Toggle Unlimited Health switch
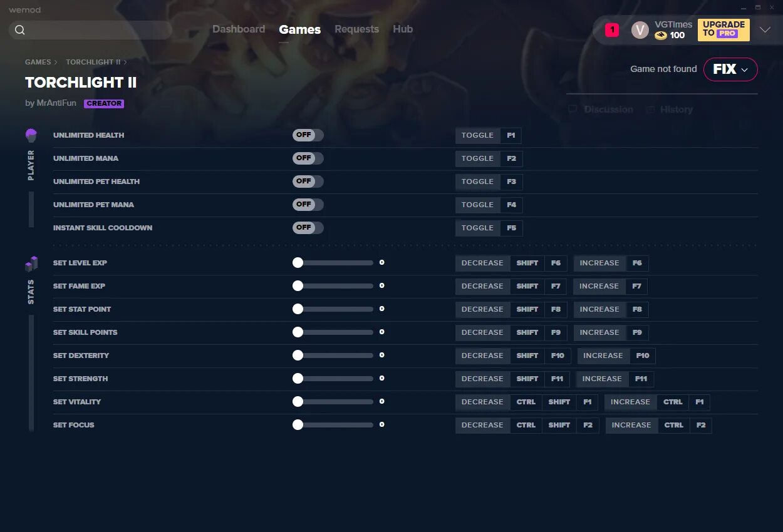Image resolution: width=783 pixels, height=532 pixels. point(308,135)
